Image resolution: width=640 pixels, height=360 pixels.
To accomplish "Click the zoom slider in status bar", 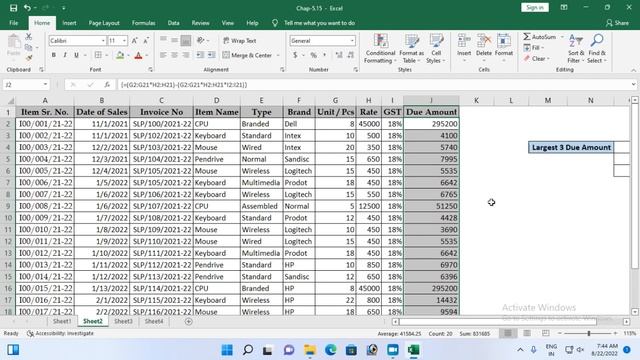I will click(589, 333).
